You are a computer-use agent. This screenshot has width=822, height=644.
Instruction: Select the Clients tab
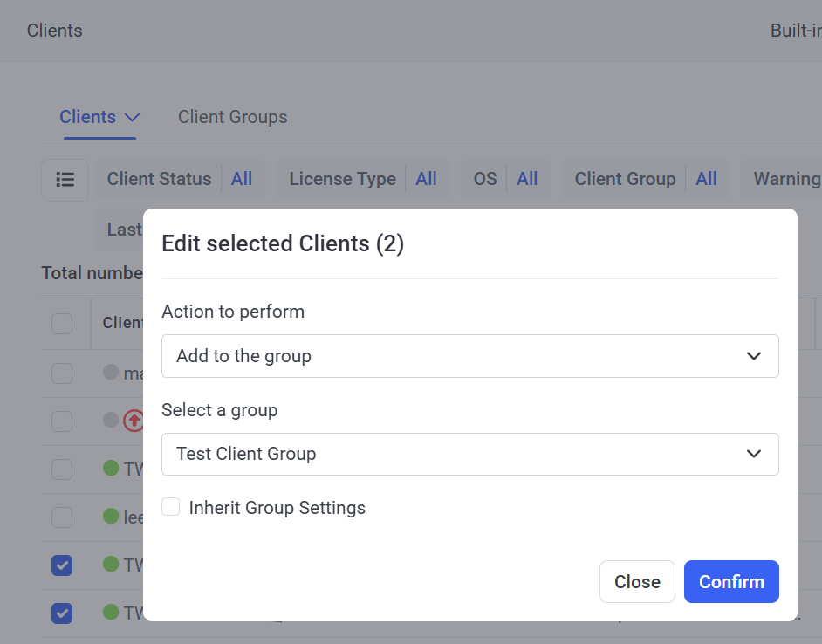click(87, 117)
